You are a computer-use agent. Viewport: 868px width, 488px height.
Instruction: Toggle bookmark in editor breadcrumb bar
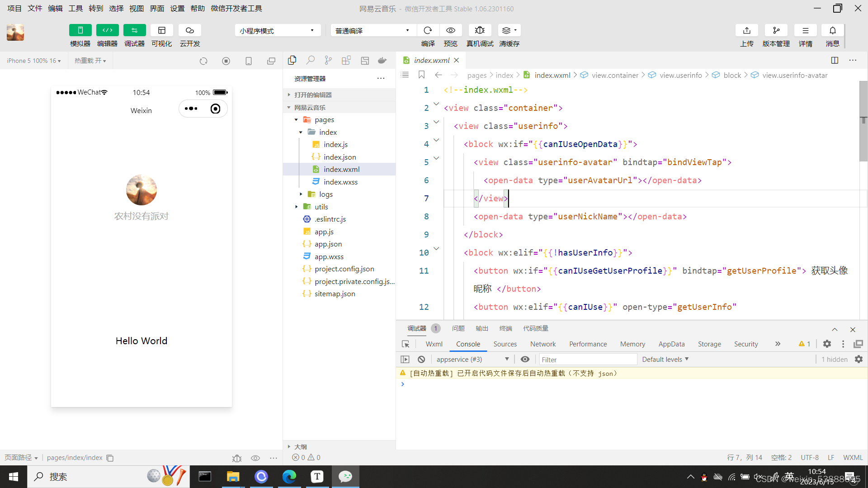[421, 75]
